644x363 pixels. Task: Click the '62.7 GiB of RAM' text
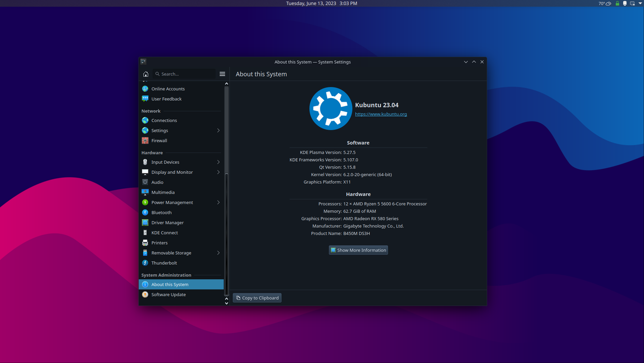click(x=359, y=211)
